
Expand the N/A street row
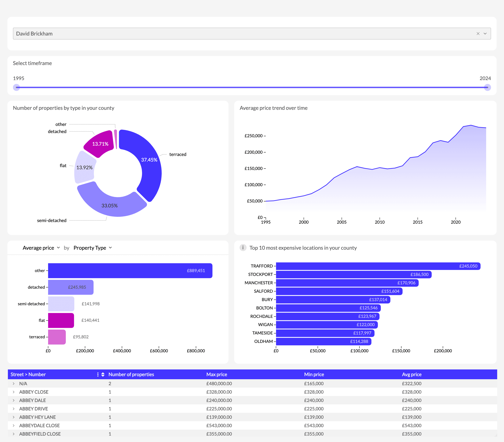pyautogui.click(x=13, y=384)
